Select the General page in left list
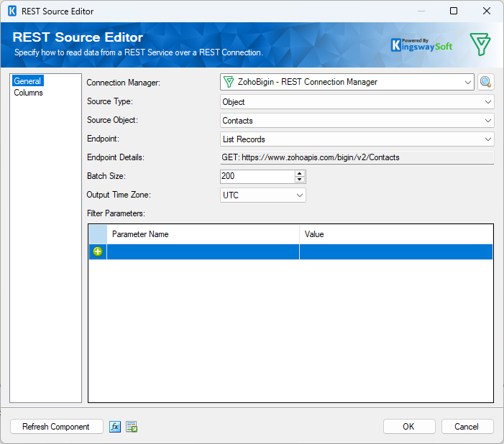 click(x=27, y=81)
